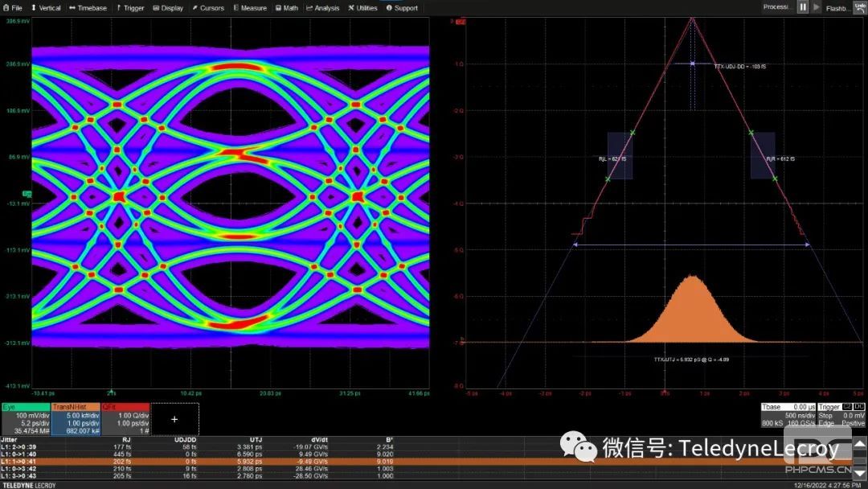This screenshot has height=489, width=868.
Task: Click the Processing status label
Action: [x=776, y=6]
